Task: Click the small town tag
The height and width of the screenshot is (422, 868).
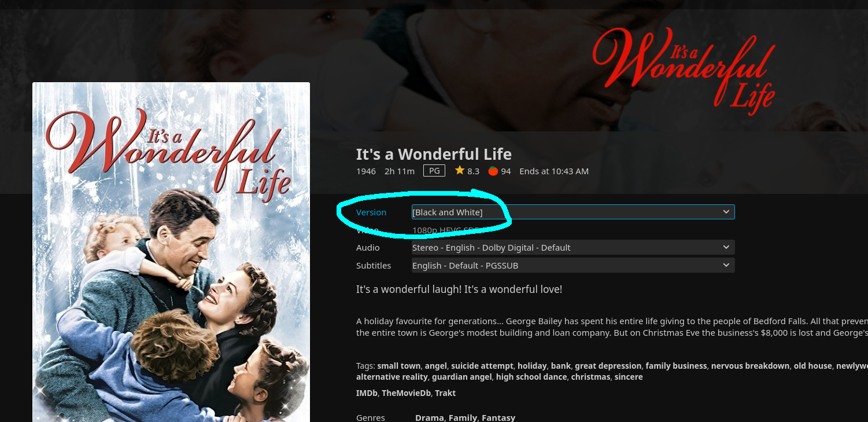Action: pos(398,366)
